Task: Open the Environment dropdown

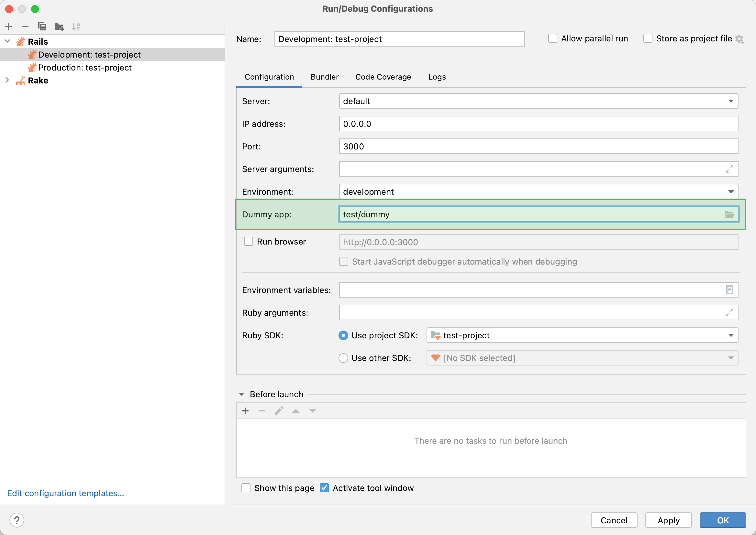Action: click(731, 191)
